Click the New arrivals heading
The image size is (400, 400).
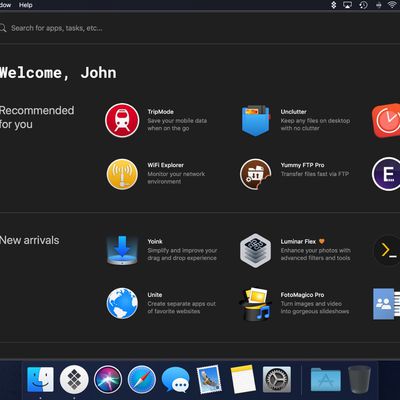(x=29, y=240)
